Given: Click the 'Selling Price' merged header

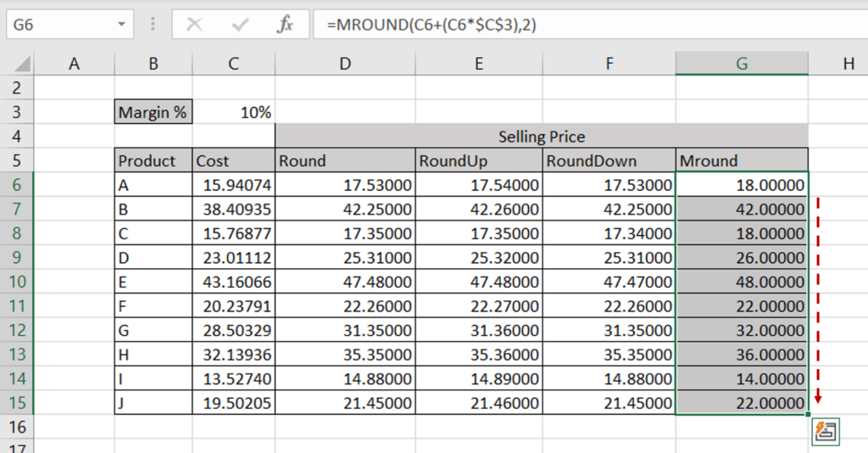Looking at the screenshot, I should 542,137.
